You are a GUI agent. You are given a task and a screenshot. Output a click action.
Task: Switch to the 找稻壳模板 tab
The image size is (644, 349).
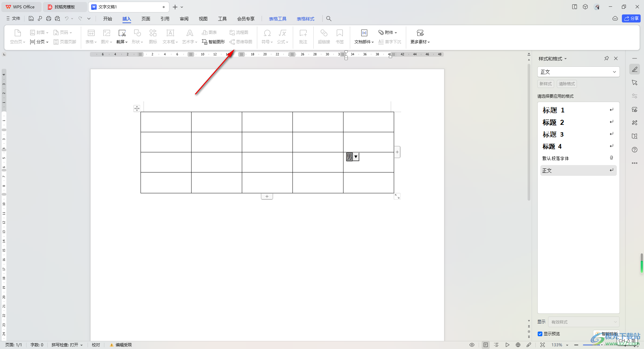click(x=65, y=7)
